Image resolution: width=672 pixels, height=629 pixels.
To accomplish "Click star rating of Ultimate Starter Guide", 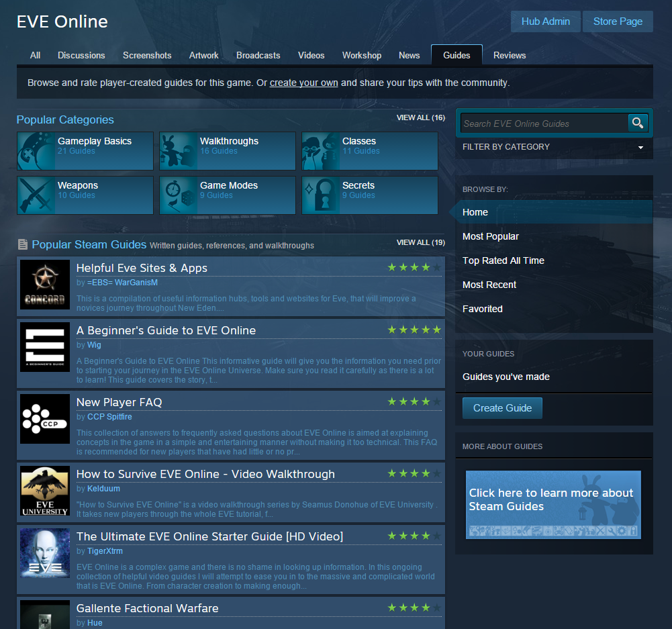I will [x=414, y=536].
